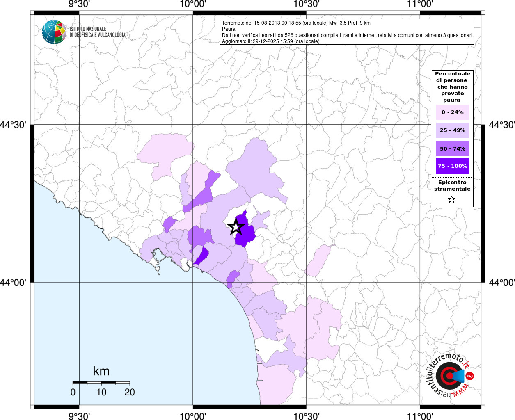Click the top axis label 9°30'
This screenshot has width=515, height=420.
(79, 5)
